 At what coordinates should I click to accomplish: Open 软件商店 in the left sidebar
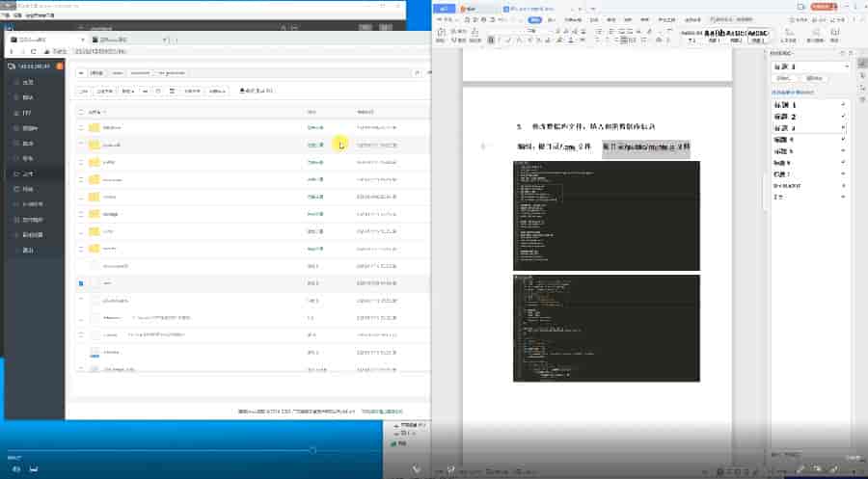click(32, 220)
